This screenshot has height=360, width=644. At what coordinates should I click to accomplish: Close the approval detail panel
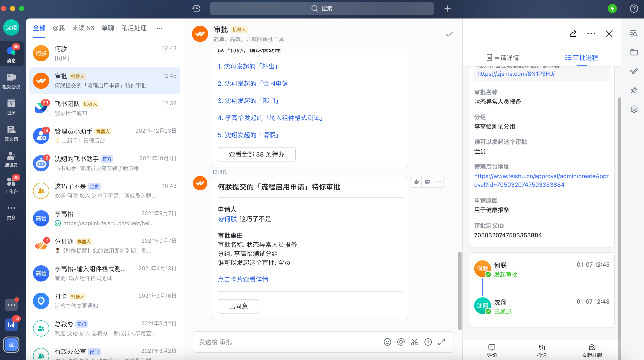(x=609, y=34)
